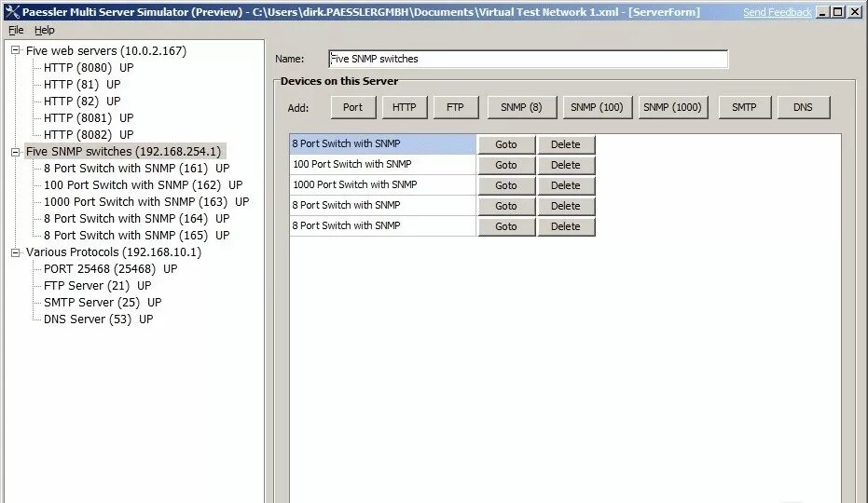Add an SNMP (100) switch device
Viewport: 868px width, 503px height.
(x=598, y=107)
